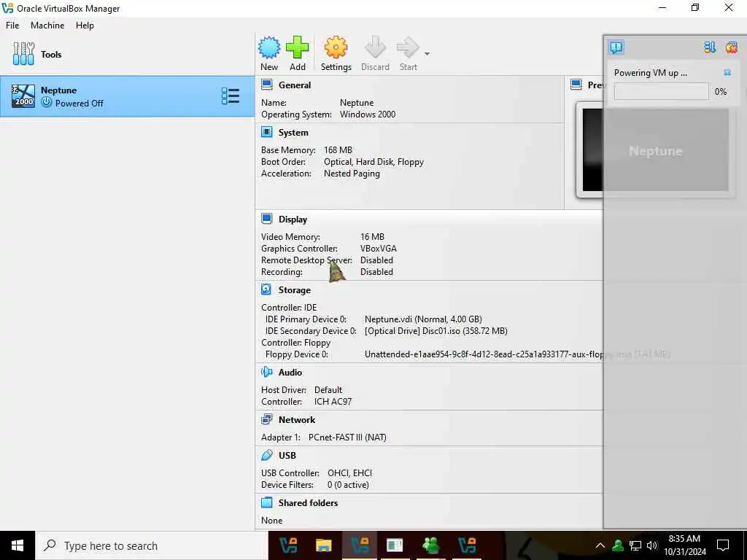Click the 8:35 AM taskbar clock
747x560 pixels.
pyautogui.click(x=684, y=545)
